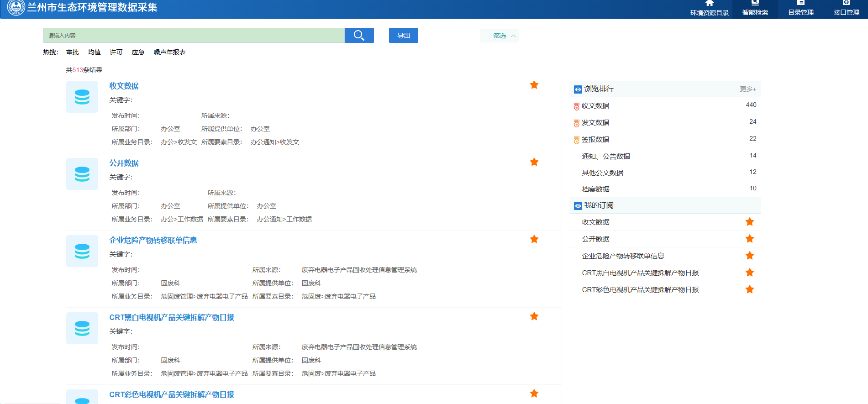This screenshot has height=404, width=868.
Task: Open 发文数据 in the ranking list
Action: [595, 122]
